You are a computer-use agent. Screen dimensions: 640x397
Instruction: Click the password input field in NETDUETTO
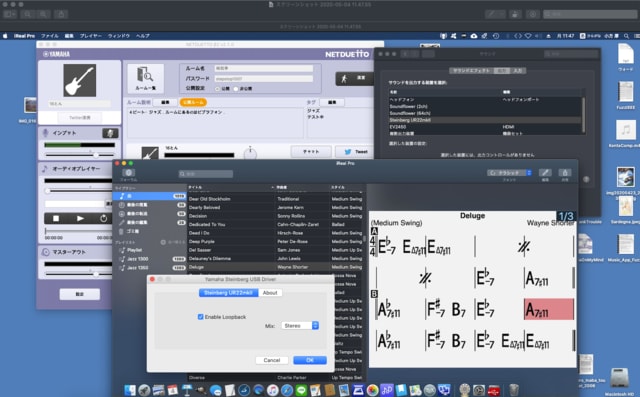tap(264, 78)
